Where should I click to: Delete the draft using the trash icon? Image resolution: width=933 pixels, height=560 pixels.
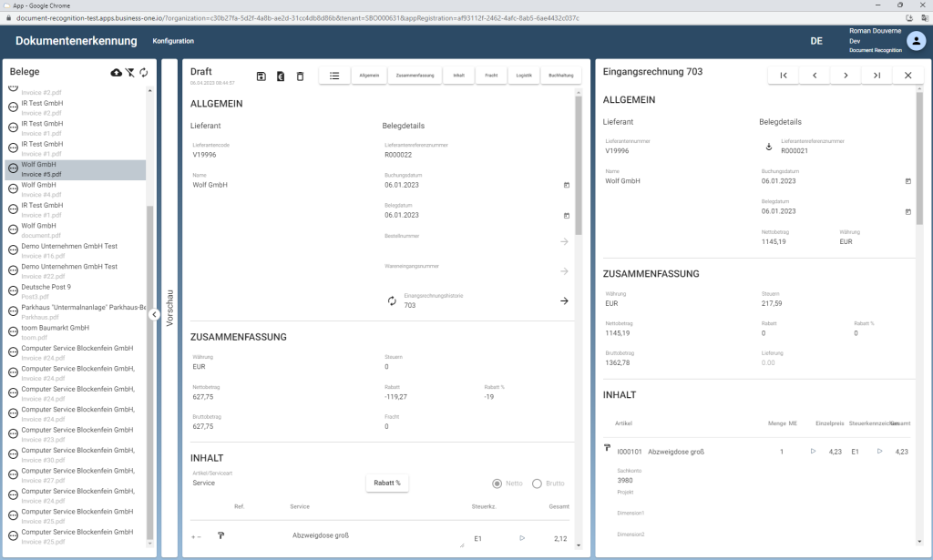(x=300, y=76)
